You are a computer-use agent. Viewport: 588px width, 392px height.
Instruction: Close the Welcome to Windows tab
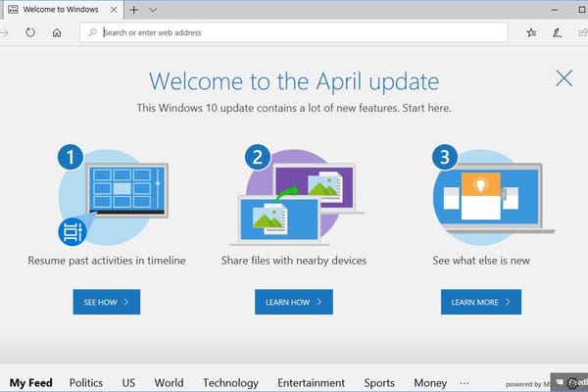114,10
